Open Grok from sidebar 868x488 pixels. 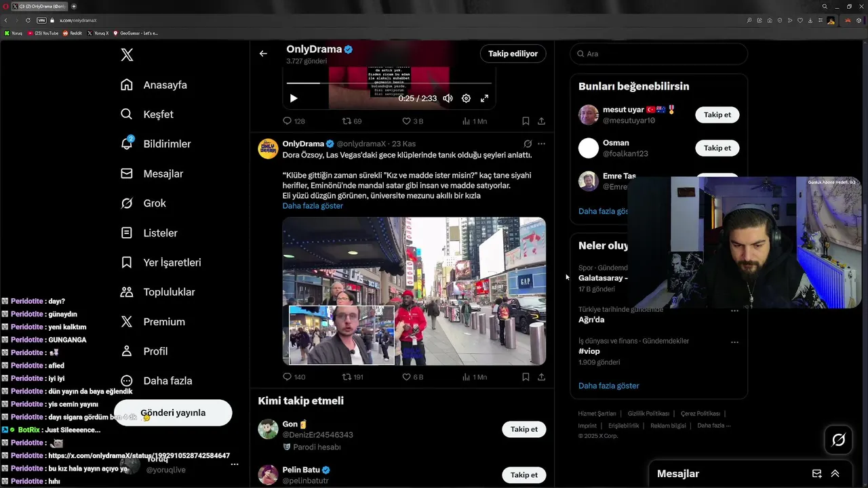[143, 203]
